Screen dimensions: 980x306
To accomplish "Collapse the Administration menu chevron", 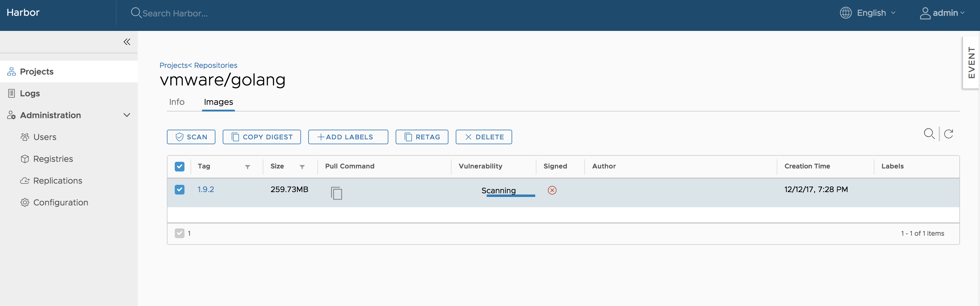I will point(127,115).
